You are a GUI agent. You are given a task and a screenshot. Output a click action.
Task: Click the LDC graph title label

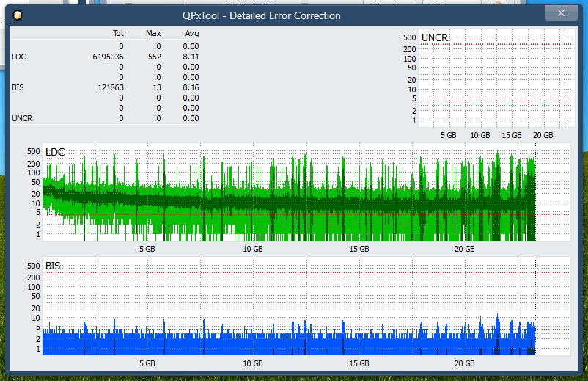pos(55,152)
